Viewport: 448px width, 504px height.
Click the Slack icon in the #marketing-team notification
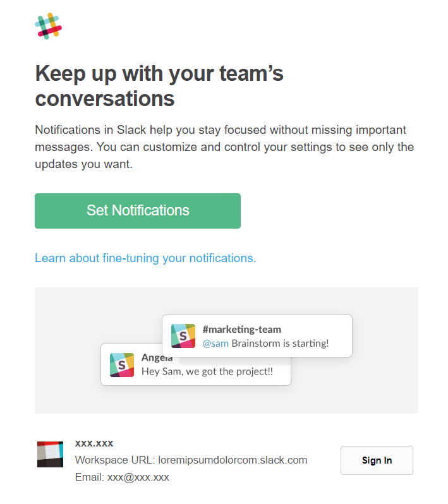point(183,336)
